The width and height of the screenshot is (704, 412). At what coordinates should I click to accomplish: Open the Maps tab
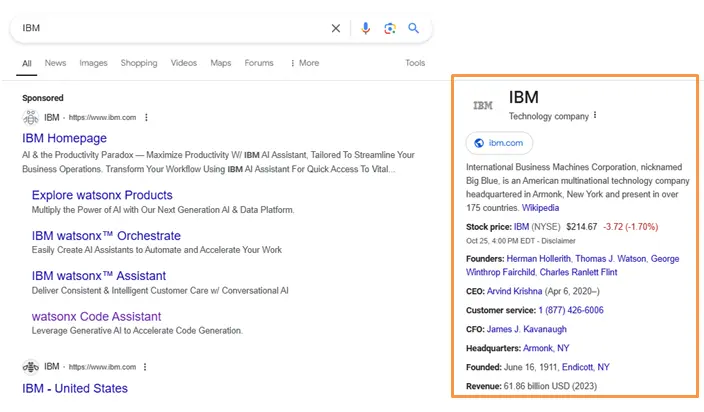pyautogui.click(x=220, y=63)
